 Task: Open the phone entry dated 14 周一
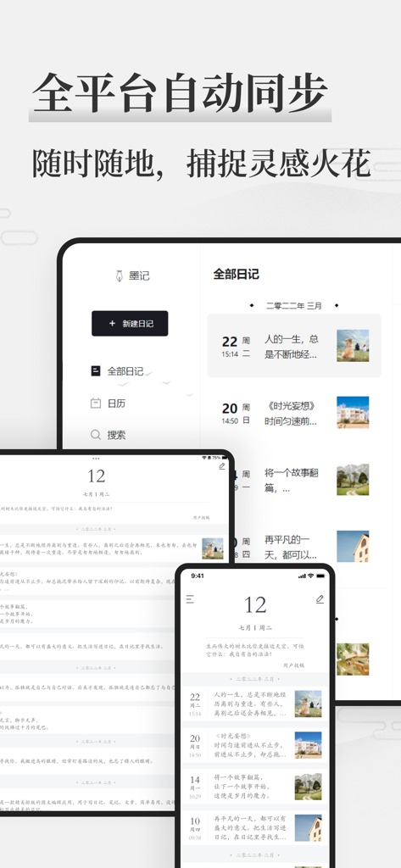tap(255, 786)
